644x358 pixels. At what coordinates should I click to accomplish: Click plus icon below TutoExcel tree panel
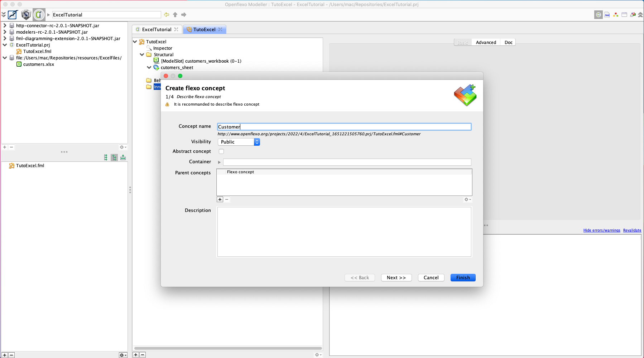pos(136,355)
